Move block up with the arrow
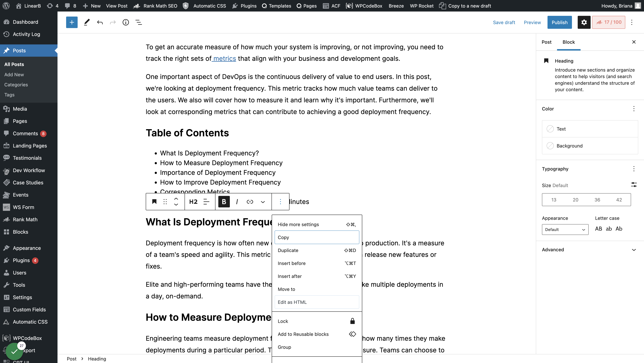Screen dimensions: 644x363 click(x=176, y=199)
